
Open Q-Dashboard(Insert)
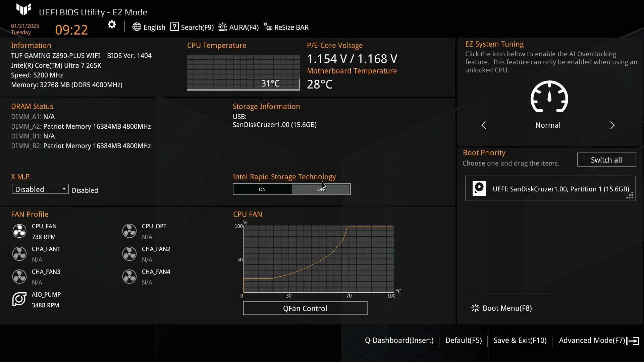[399, 340]
